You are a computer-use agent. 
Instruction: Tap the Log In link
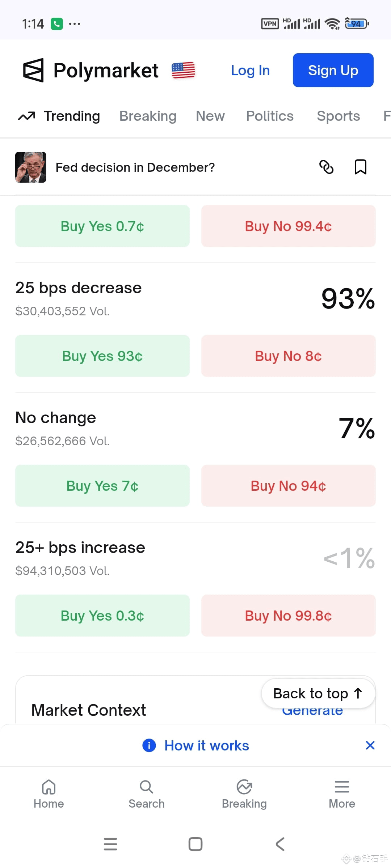[251, 71]
